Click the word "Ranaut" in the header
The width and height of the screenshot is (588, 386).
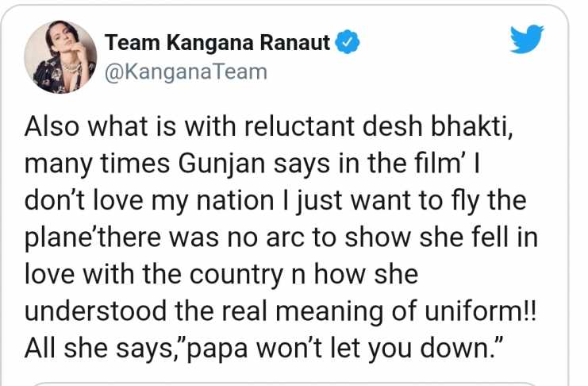tap(295, 42)
